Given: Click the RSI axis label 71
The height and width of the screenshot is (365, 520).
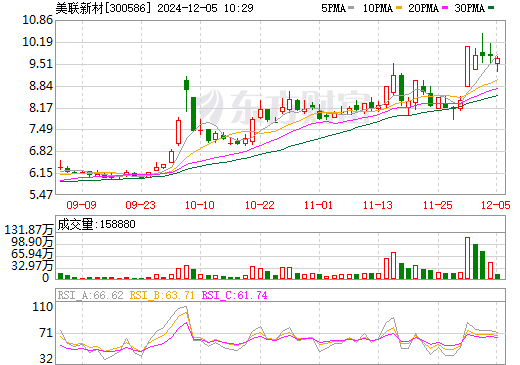Looking at the screenshot, I should [46, 333].
